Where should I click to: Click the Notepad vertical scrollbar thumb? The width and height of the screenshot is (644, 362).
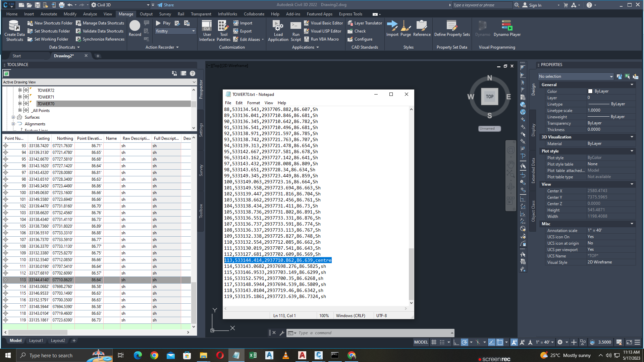click(411, 274)
